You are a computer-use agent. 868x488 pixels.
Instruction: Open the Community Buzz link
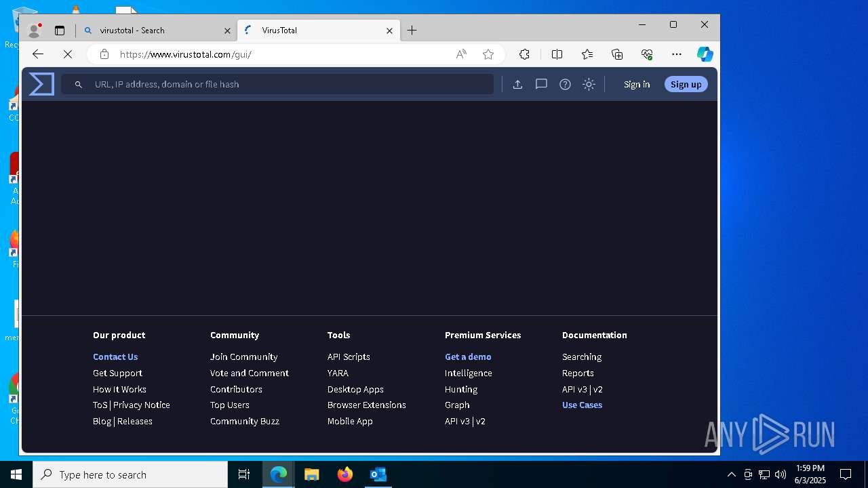(x=244, y=421)
